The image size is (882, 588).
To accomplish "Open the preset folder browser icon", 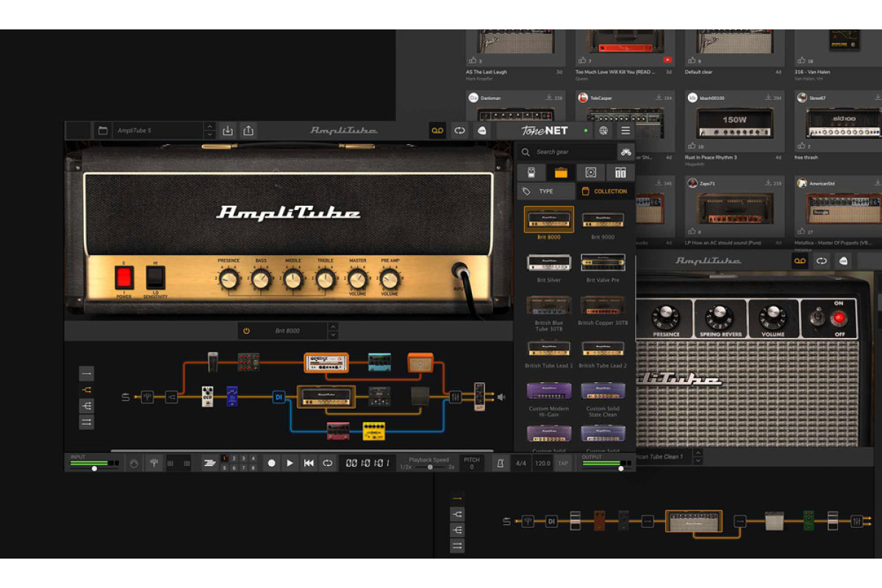I will [103, 131].
